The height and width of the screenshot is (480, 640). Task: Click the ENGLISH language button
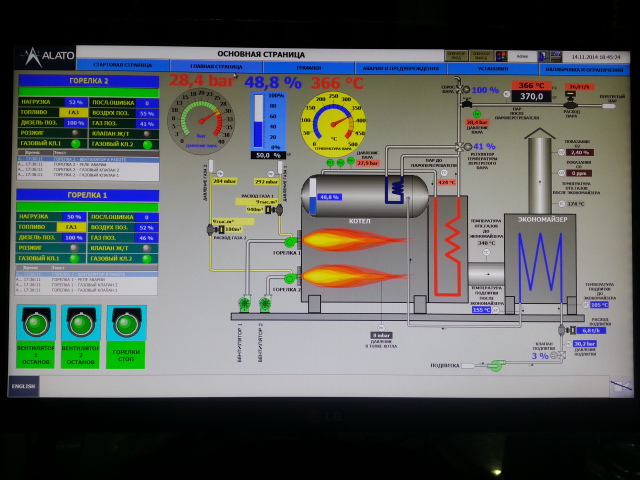click(24, 385)
